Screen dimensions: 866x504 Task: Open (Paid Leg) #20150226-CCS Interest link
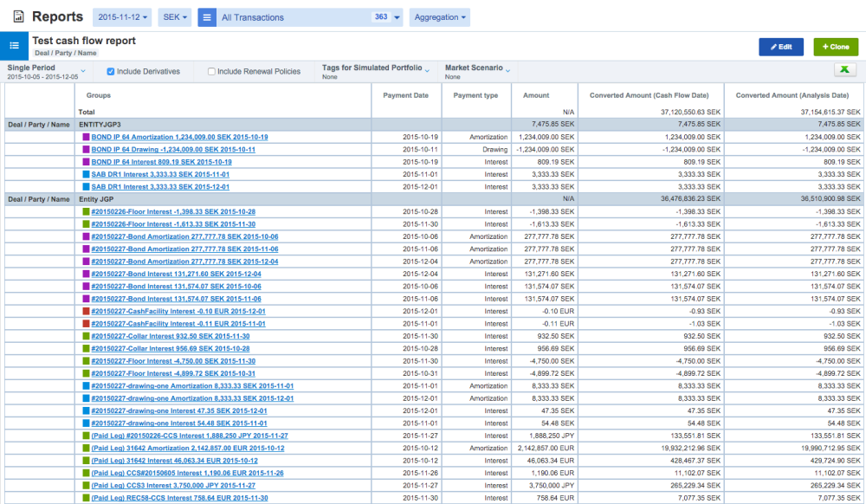tap(190, 436)
